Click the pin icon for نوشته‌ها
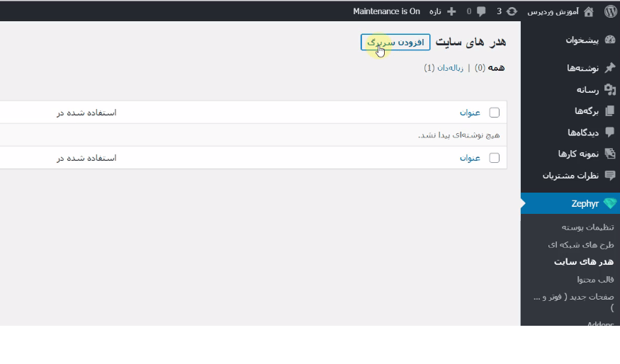 [x=610, y=67]
